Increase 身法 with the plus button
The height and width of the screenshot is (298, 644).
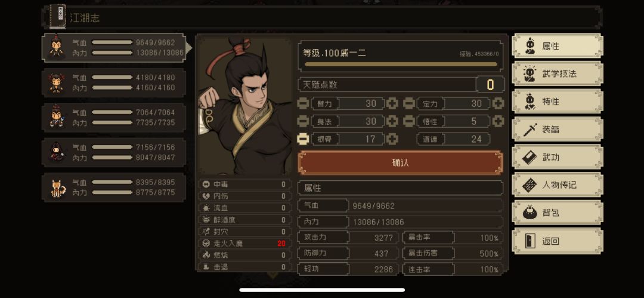(x=392, y=121)
